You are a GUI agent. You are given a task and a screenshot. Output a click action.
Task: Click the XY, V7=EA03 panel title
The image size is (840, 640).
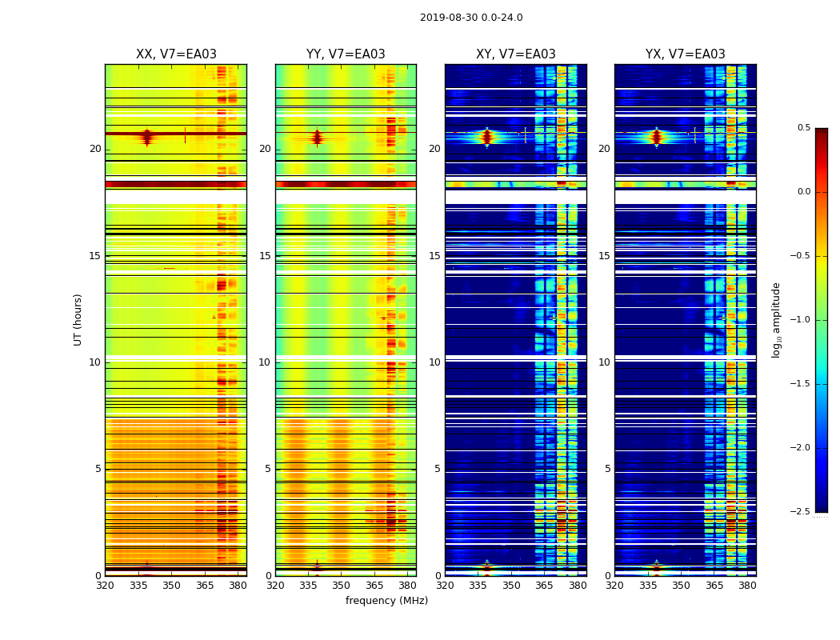516,54
